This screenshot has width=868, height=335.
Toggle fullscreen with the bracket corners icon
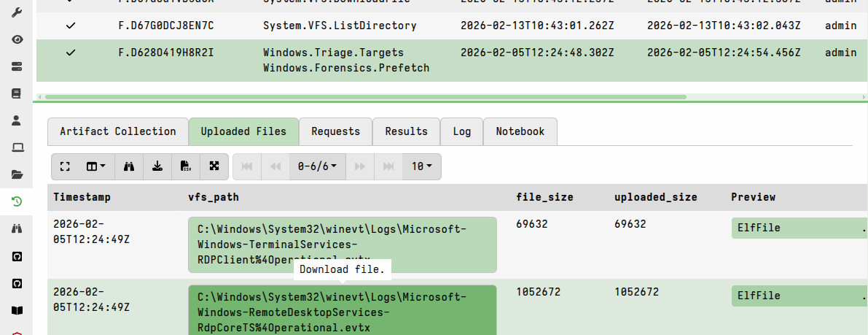[x=65, y=166]
